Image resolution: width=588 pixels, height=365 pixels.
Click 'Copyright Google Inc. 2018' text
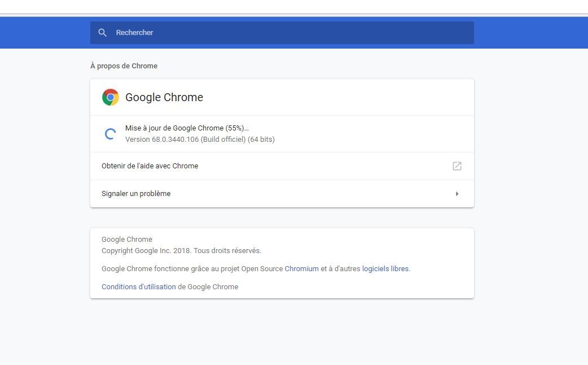click(147, 251)
